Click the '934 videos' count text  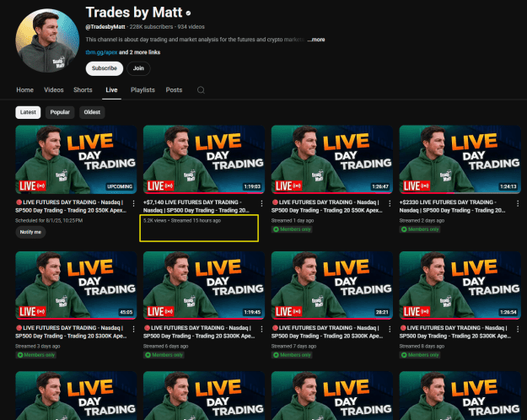click(x=191, y=26)
